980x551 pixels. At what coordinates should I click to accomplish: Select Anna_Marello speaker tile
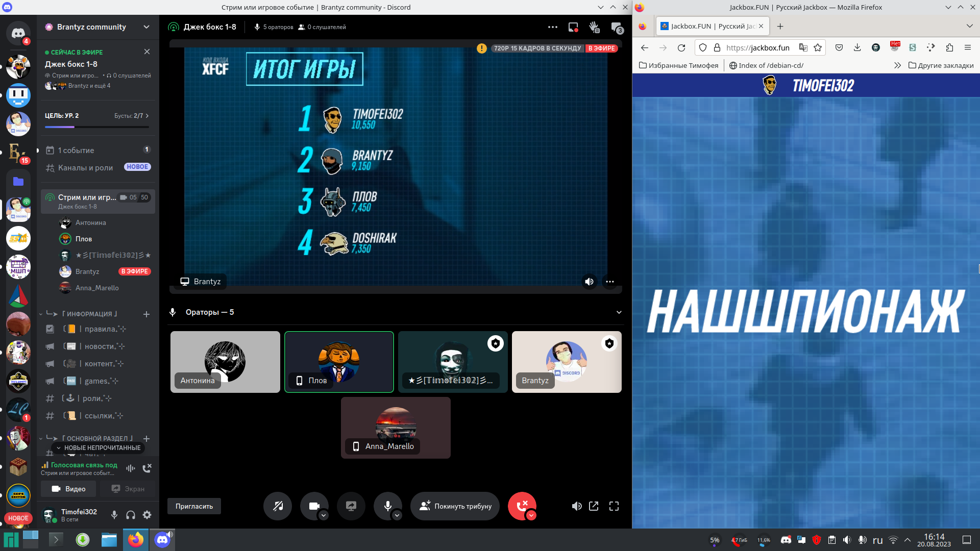click(x=396, y=428)
